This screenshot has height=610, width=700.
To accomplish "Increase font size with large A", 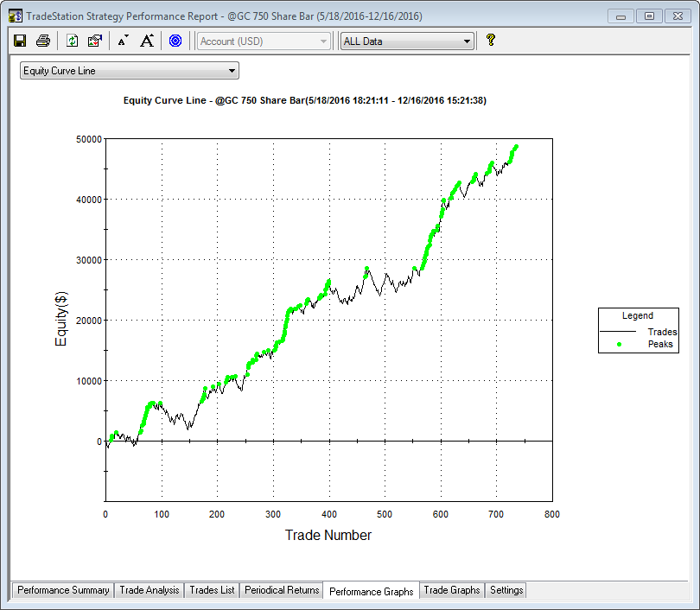I will (147, 41).
